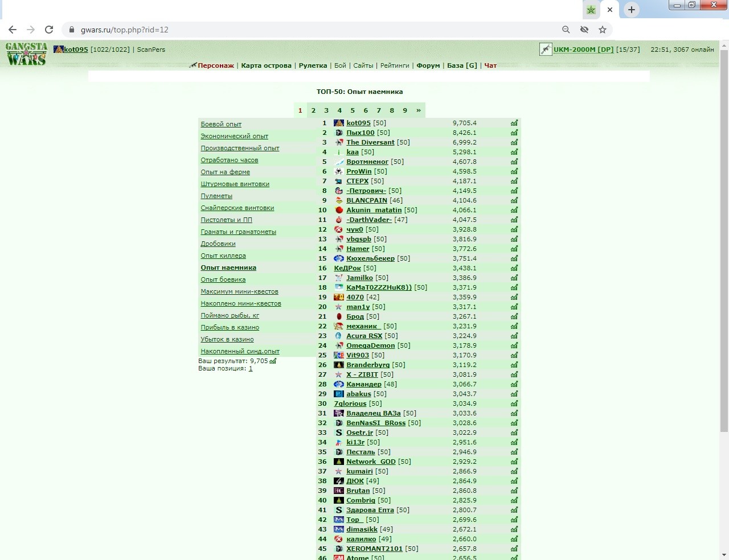This screenshot has width=729, height=560.
Task: Open the Поймано рыбы, кг rating
Action: 230,315
